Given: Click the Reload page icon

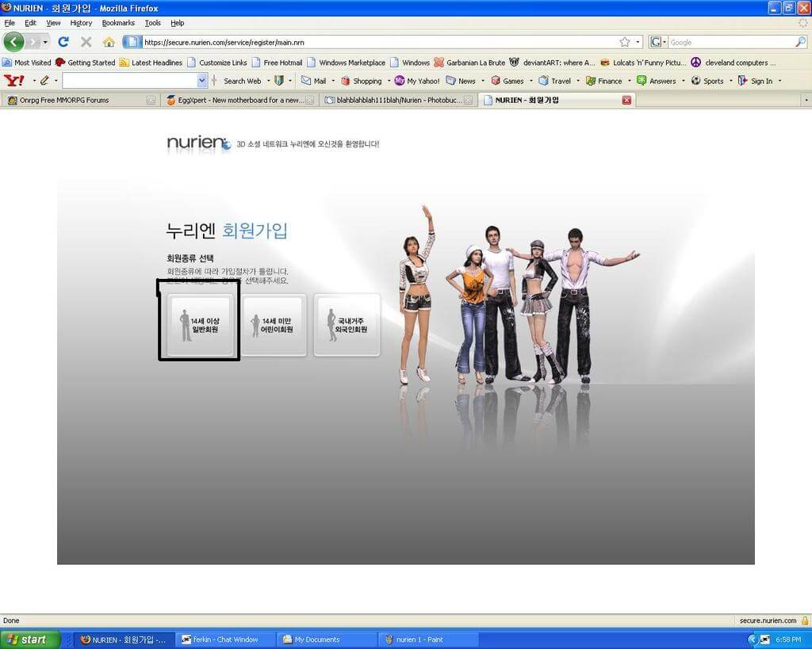Looking at the screenshot, I should click(63, 42).
